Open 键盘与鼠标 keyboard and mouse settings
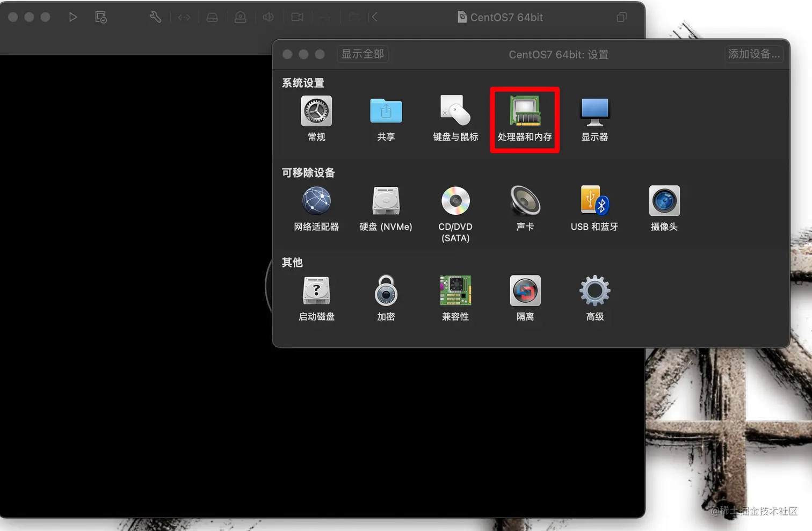The width and height of the screenshot is (812, 531). click(455, 119)
